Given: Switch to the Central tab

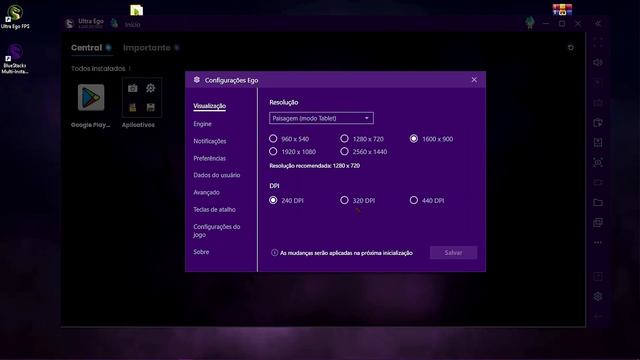Looking at the screenshot, I should pyautogui.click(x=87, y=48).
